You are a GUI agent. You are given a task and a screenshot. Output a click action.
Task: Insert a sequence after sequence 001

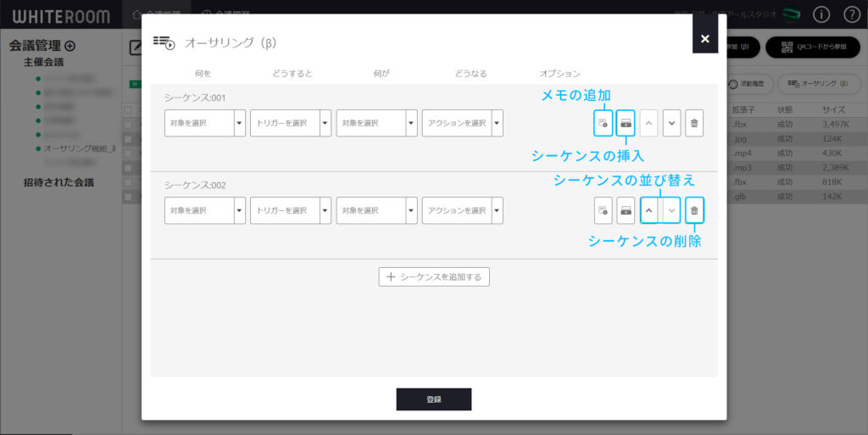click(x=626, y=123)
